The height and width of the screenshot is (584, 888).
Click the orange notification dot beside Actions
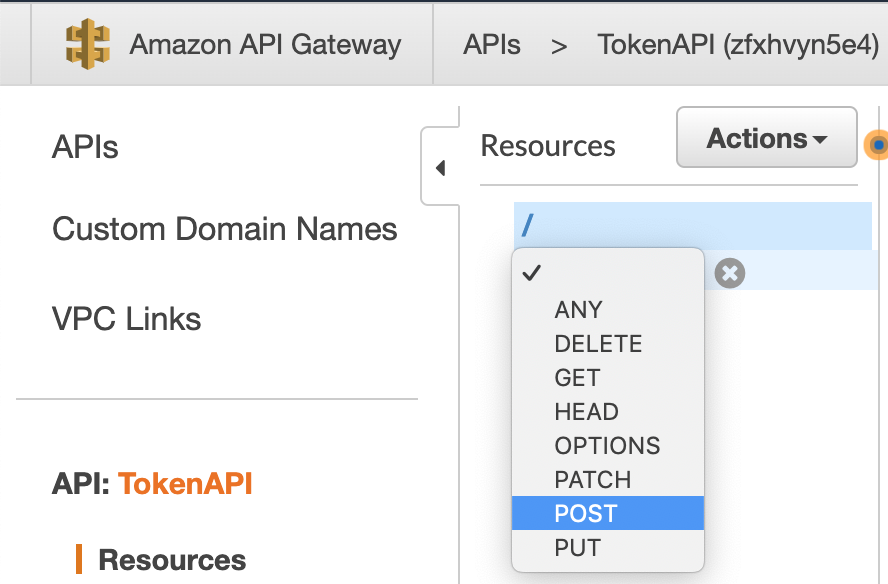pyautogui.click(x=877, y=146)
